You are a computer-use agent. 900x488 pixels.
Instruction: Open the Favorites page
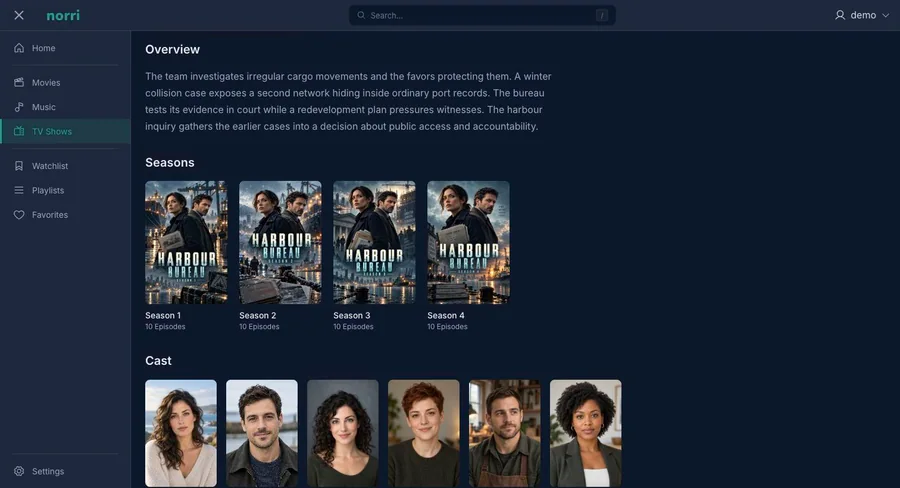tap(66, 215)
